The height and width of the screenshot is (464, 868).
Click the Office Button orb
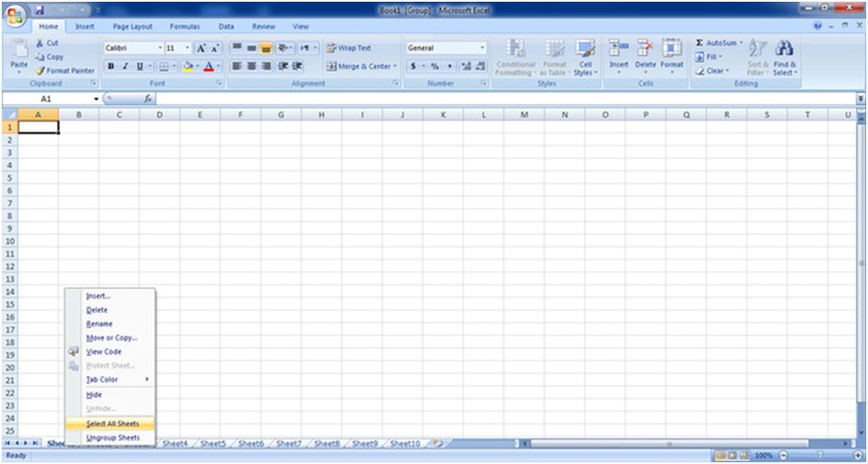pyautogui.click(x=15, y=16)
